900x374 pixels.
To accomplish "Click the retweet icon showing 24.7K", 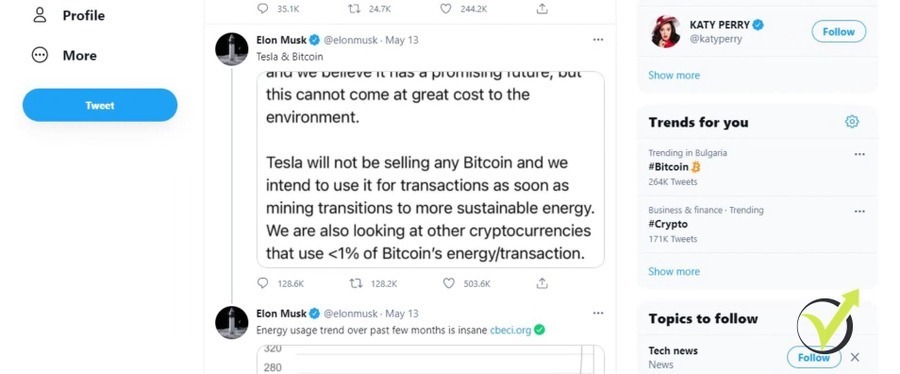I will [356, 9].
